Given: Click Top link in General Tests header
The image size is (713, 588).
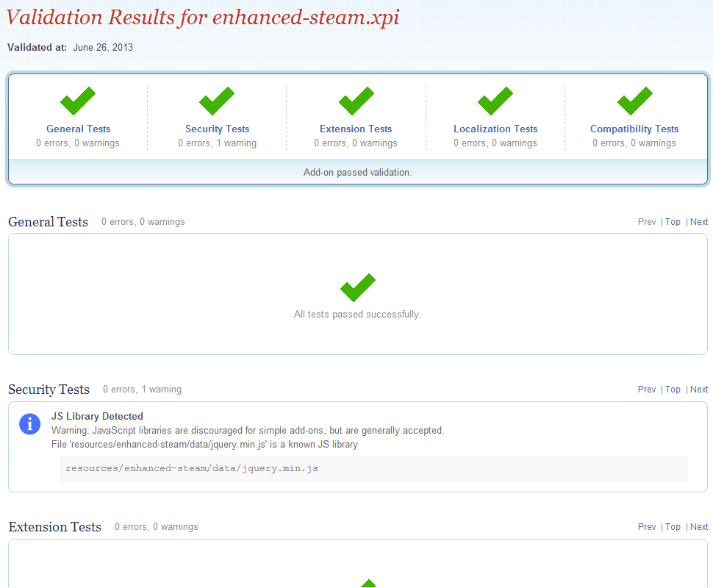Looking at the screenshot, I should point(673,222).
